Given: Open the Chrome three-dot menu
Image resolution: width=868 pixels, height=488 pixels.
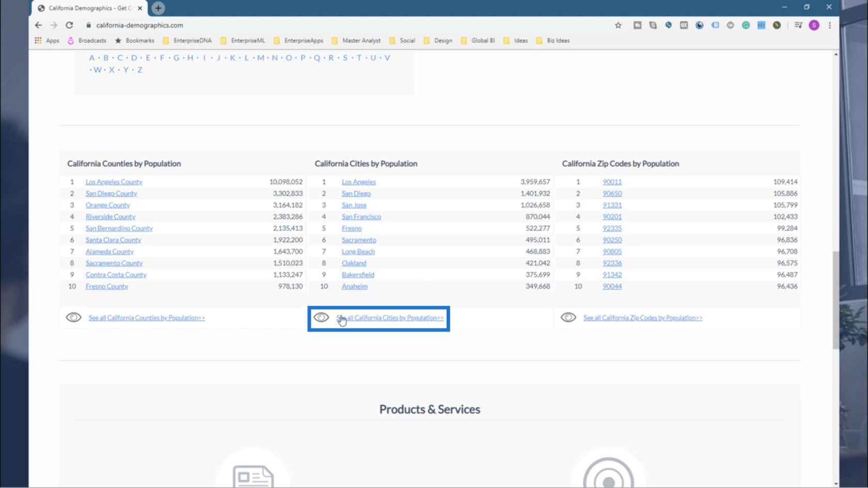Looking at the screenshot, I should tap(830, 25).
